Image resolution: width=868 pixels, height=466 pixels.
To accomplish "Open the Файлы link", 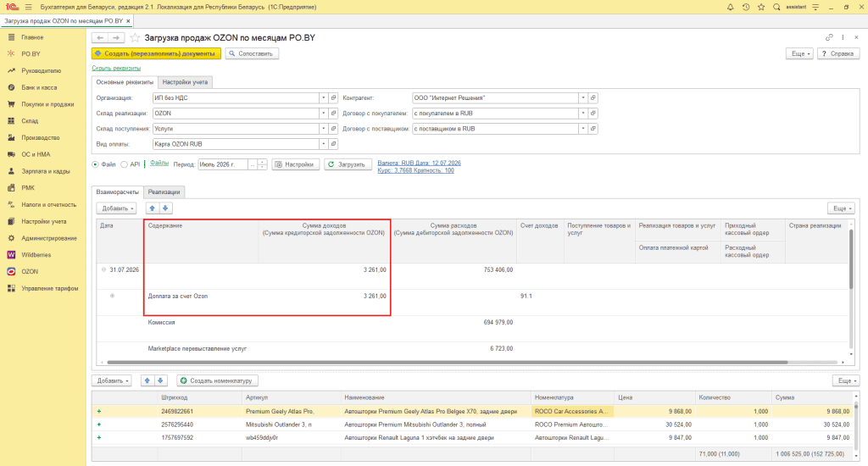I will 159,164.
